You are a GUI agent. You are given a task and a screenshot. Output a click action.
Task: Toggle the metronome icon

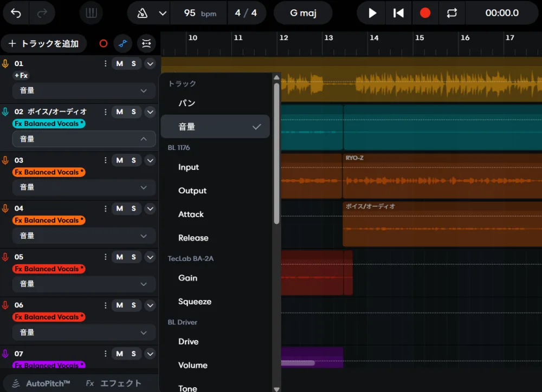point(142,13)
